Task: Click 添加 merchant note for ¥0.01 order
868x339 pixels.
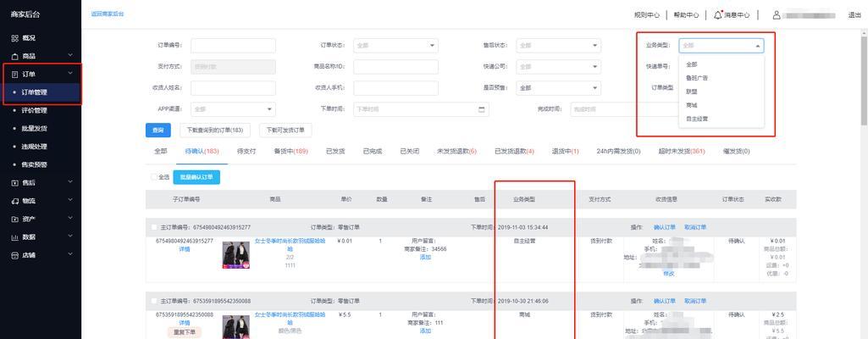Action: click(x=425, y=257)
